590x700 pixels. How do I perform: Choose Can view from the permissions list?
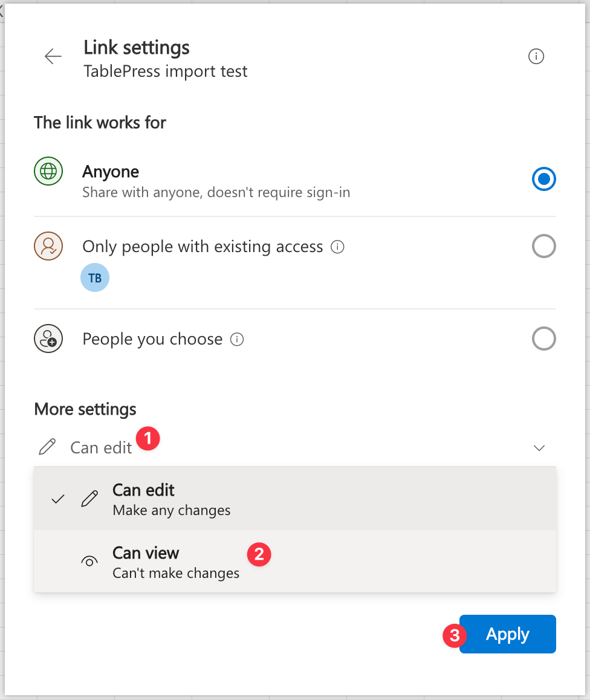coord(146,553)
